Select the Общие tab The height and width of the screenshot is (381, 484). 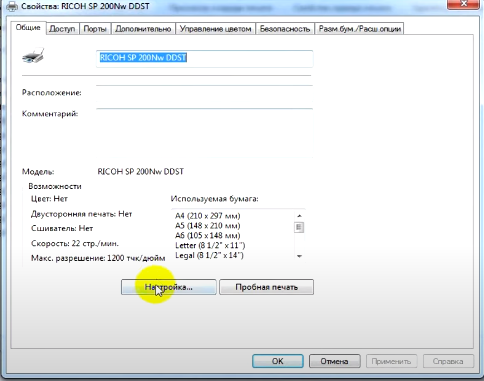coord(28,28)
